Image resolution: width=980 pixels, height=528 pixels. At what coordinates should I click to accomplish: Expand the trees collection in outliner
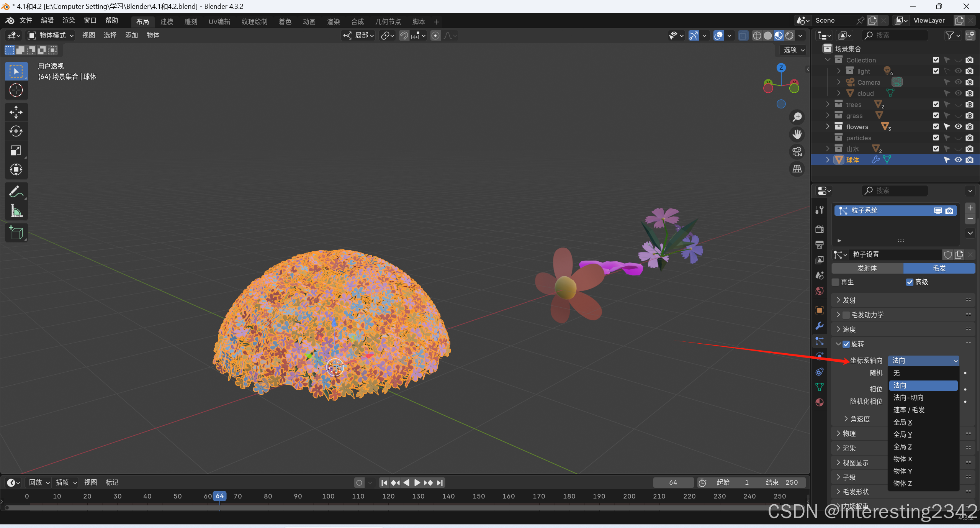828,104
